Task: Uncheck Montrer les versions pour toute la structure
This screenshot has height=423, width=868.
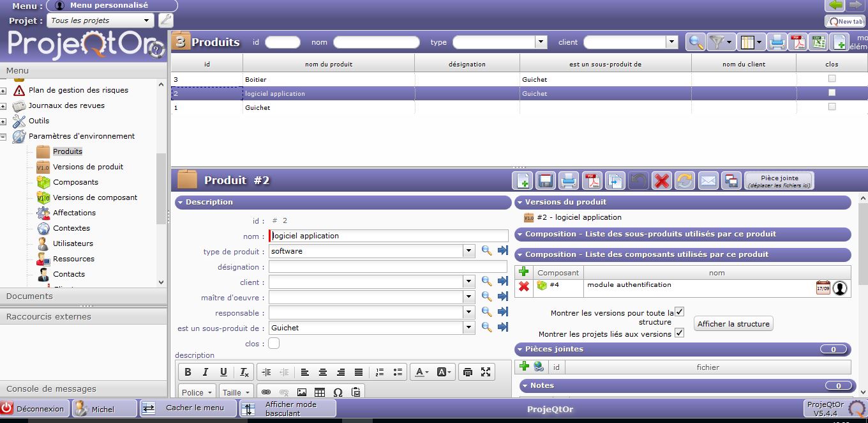Action: coord(680,312)
